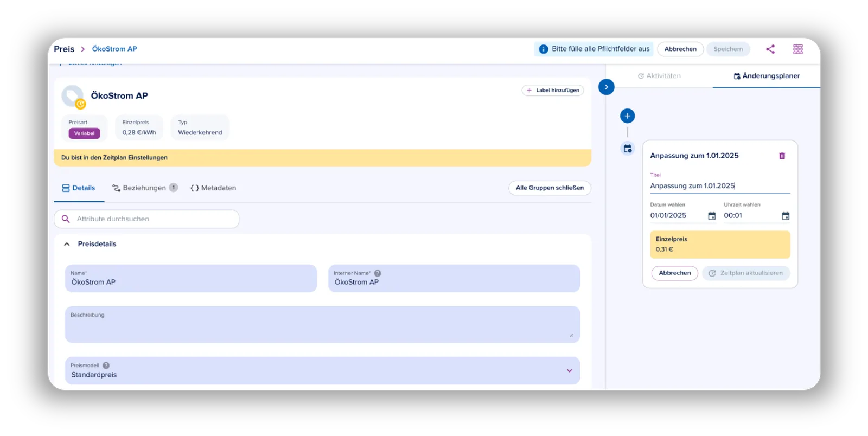Switch to the Details tab

pos(79,188)
